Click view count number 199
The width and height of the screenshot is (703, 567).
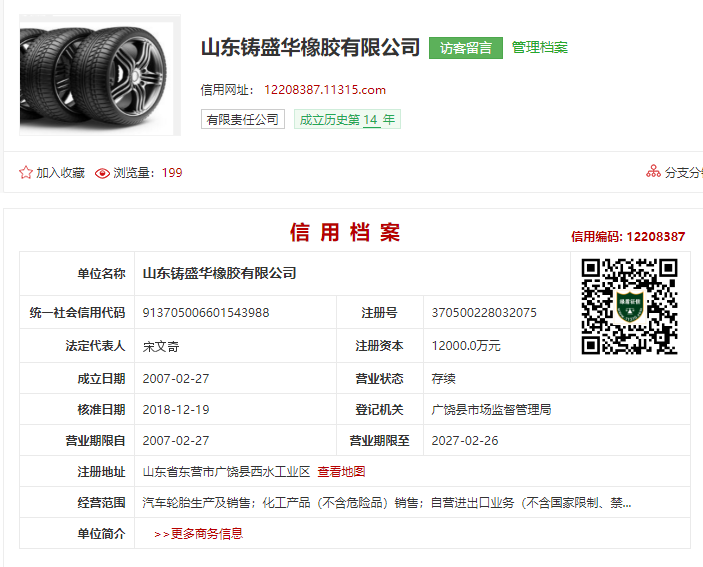point(172,173)
